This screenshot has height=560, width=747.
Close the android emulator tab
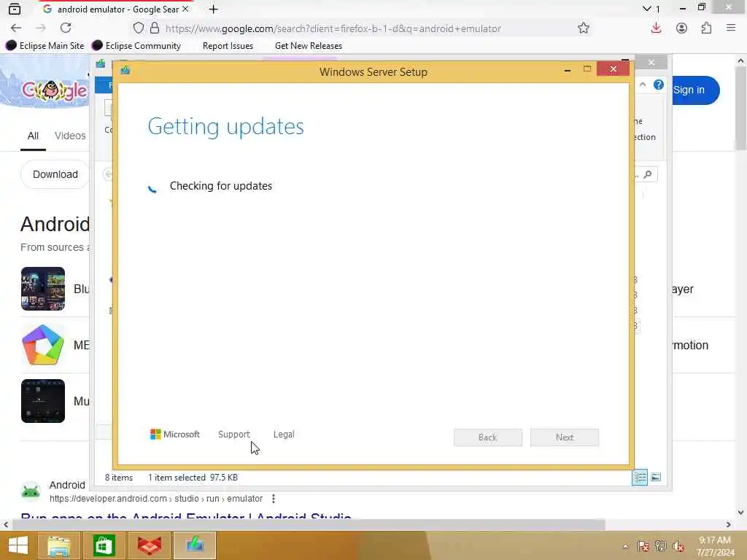click(185, 9)
